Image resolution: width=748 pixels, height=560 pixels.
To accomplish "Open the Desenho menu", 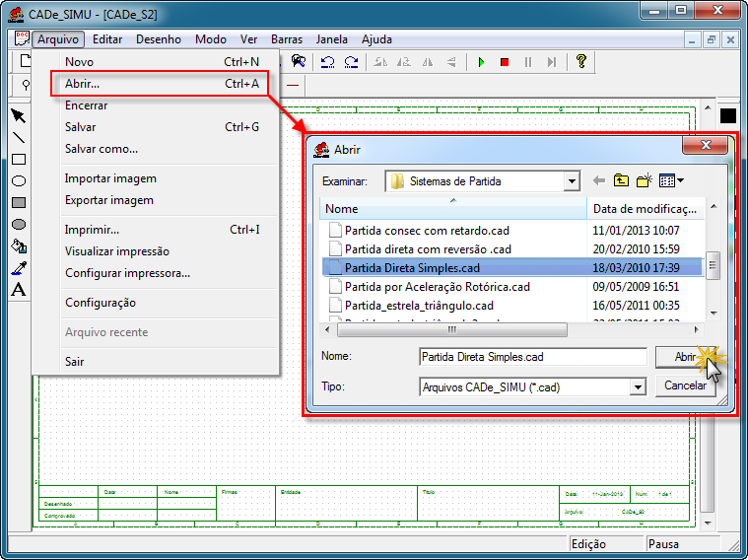I will (159, 39).
